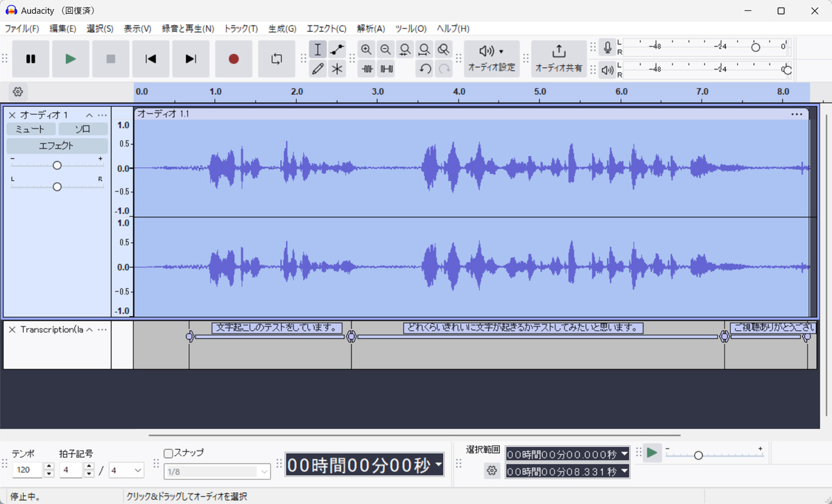Adjust the recording level slider knob

[x=756, y=47]
